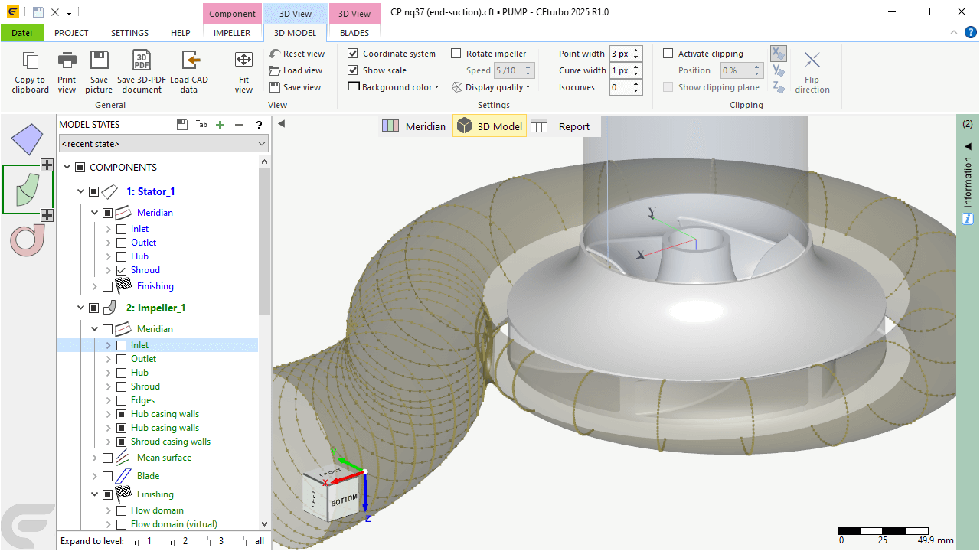Collapse the COMPONENTS tree node
Image resolution: width=980 pixels, height=551 pixels.
pos(67,167)
